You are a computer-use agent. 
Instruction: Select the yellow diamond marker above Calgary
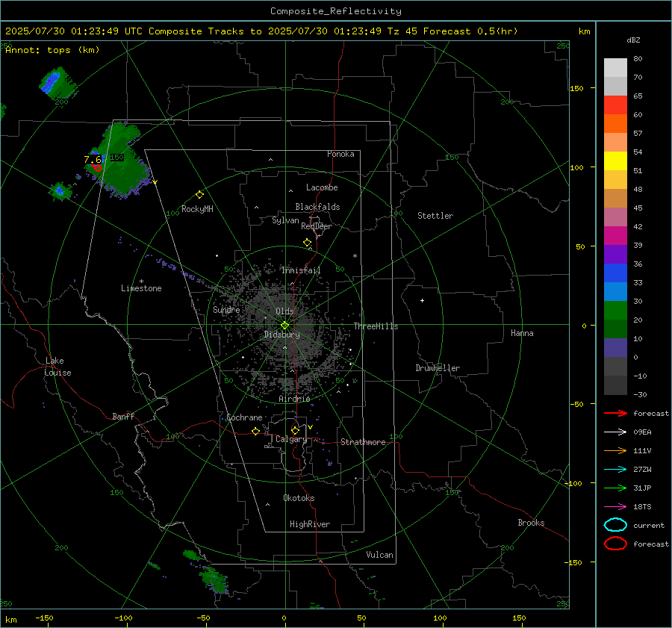(x=295, y=430)
